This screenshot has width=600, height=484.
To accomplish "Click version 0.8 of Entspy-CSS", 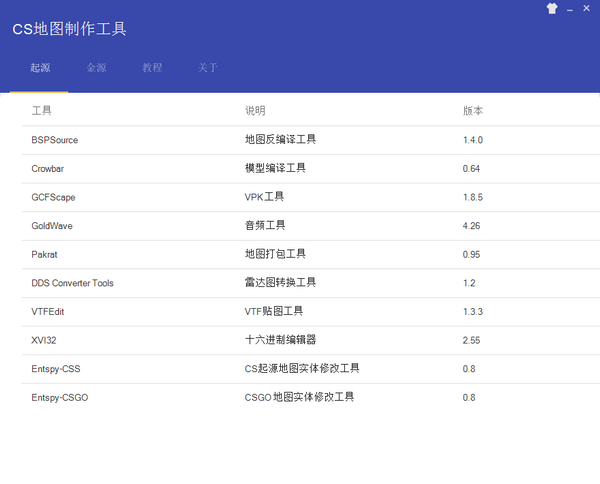I will point(469,369).
